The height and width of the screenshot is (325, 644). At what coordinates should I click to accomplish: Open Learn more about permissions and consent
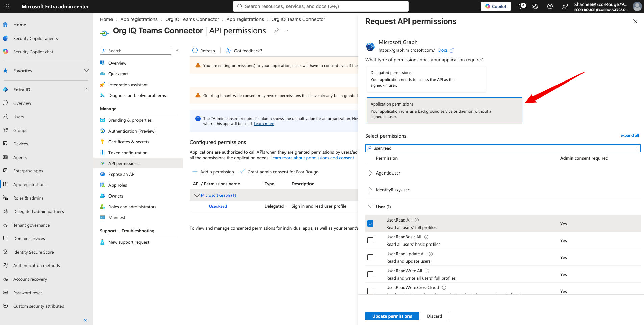click(x=312, y=158)
